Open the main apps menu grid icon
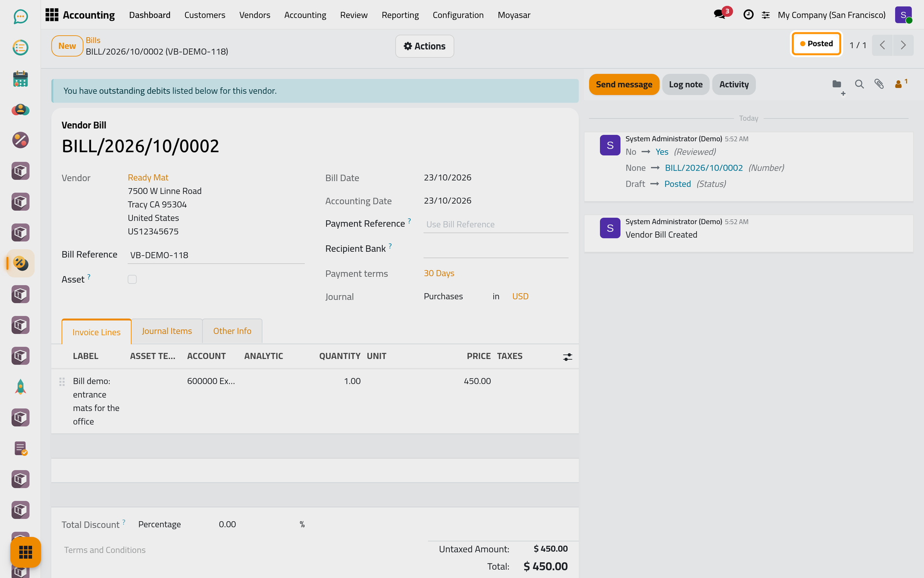Viewport: 924px width, 578px height. tap(51, 15)
